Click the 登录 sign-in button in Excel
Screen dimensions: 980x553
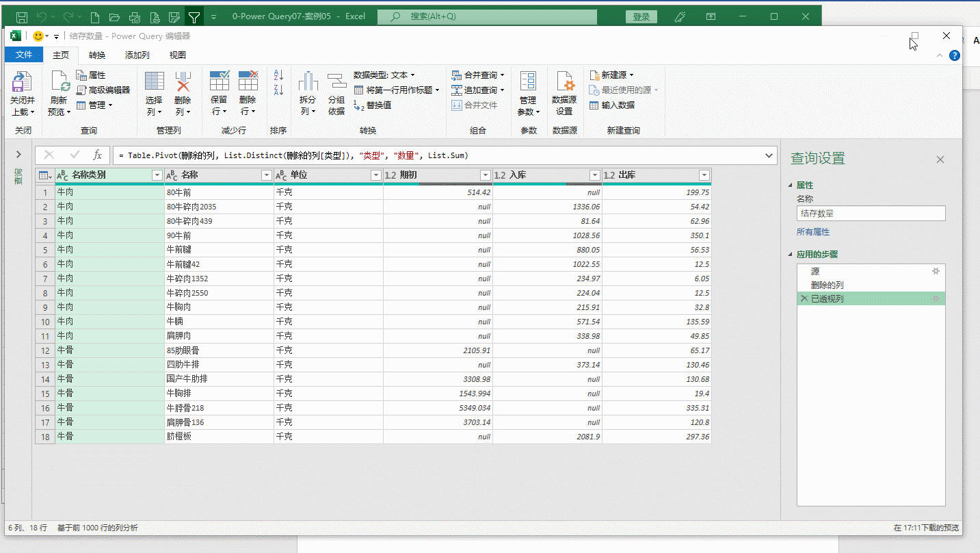pyautogui.click(x=641, y=17)
